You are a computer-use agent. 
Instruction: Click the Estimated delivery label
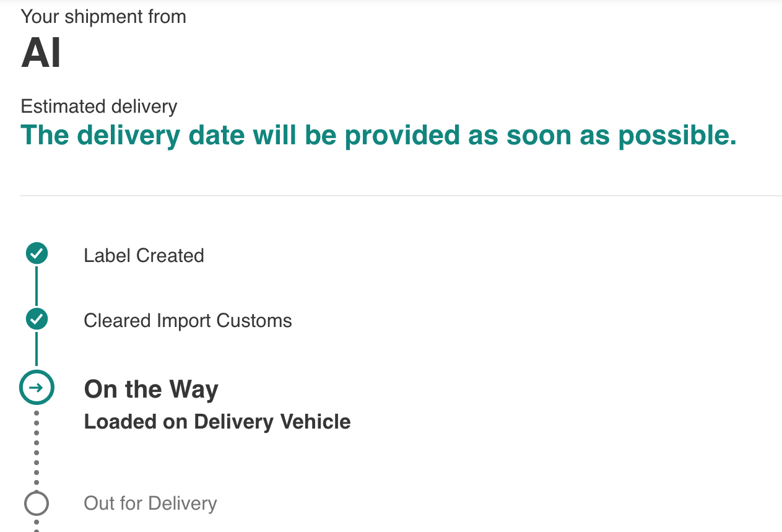point(99,107)
